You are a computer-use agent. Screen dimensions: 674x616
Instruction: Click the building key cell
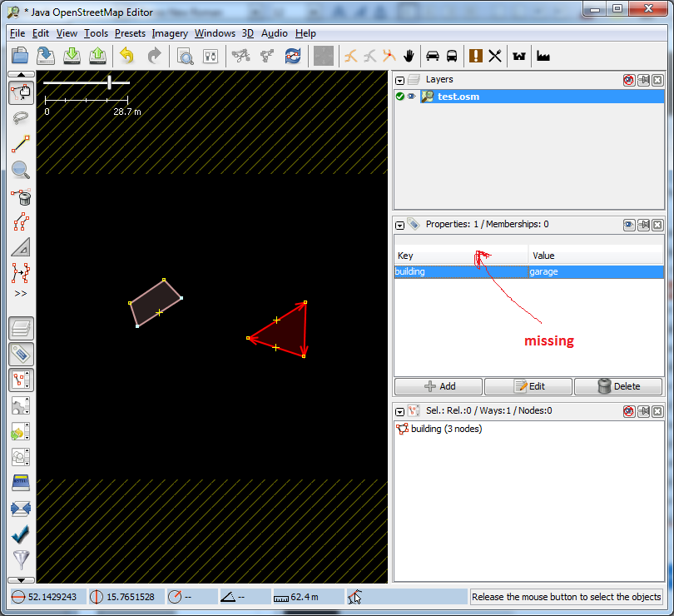coord(461,271)
